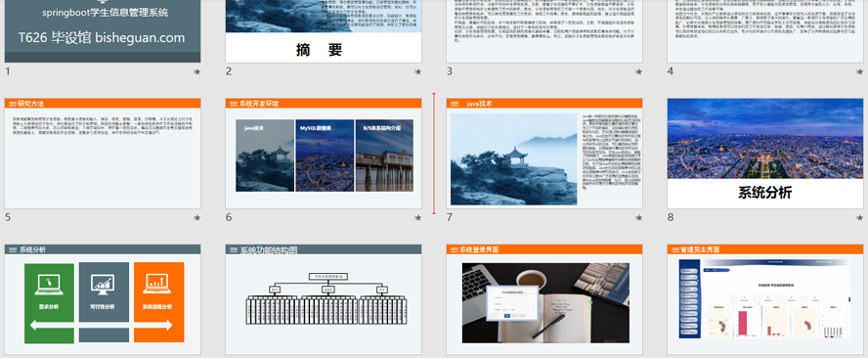868x358 pixels.
Task: Click the animation star icon under slide 1
Action: coord(197,71)
